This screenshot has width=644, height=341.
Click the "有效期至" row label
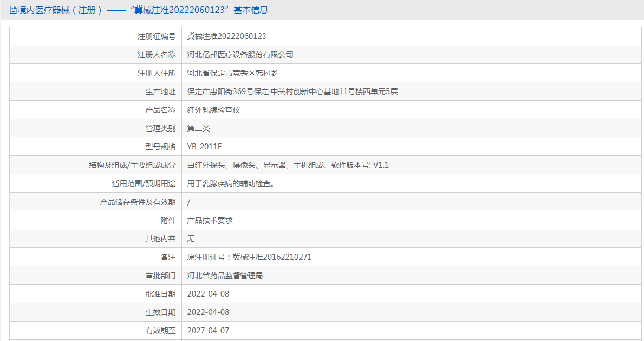160,331
